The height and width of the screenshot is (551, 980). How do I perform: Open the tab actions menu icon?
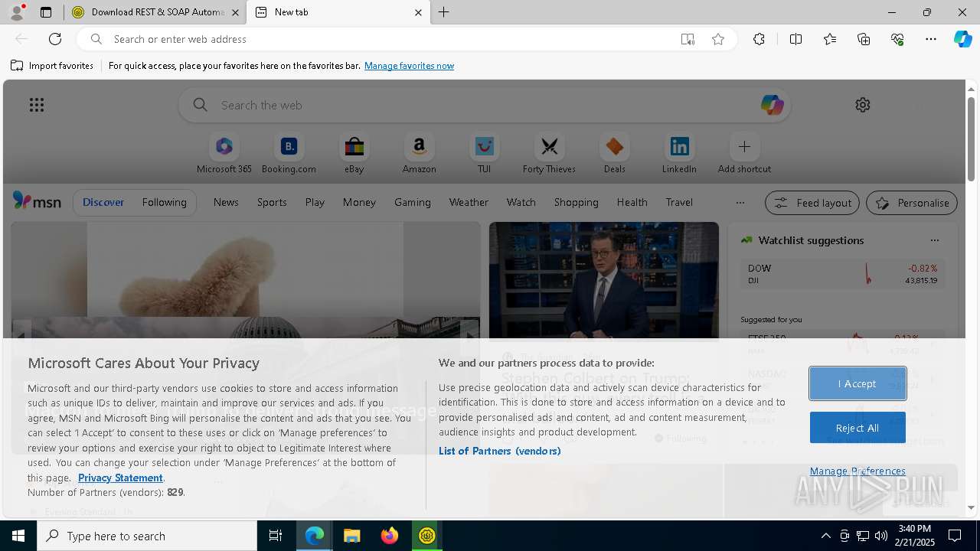(x=46, y=12)
